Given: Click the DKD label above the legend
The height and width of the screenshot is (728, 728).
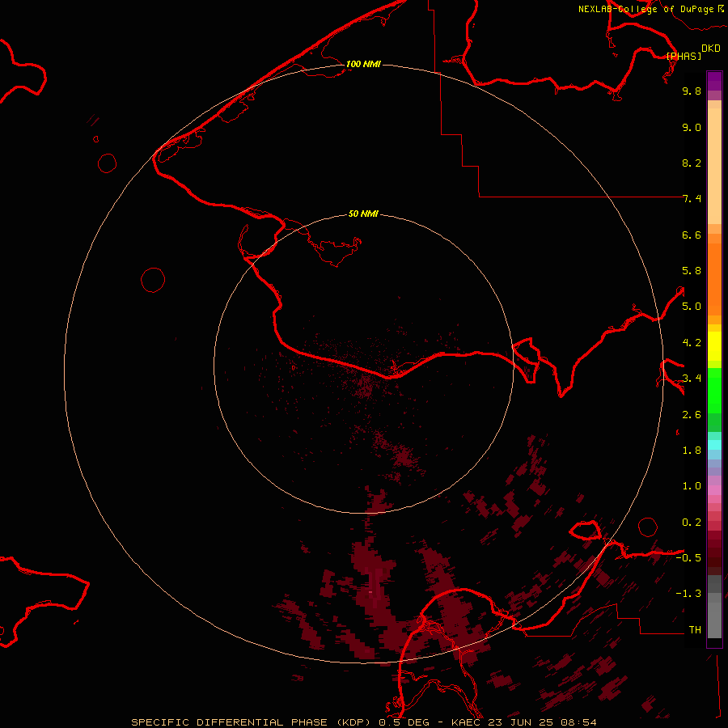Looking at the screenshot, I should point(710,49).
